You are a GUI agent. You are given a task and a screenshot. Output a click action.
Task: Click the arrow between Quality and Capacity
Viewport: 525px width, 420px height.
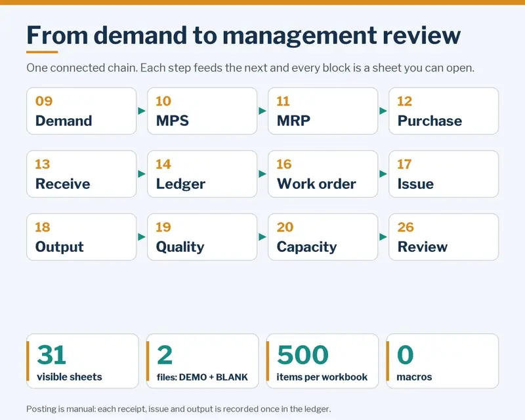click(262, 237)
